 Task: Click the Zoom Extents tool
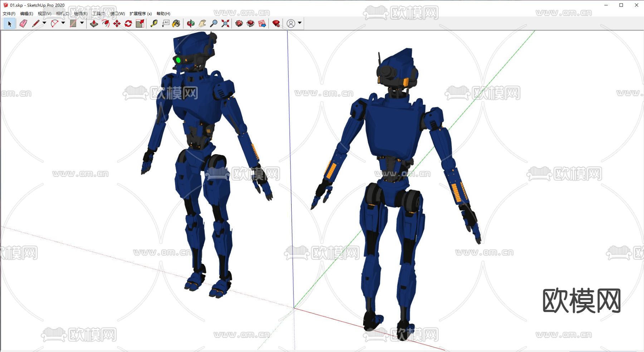click(225, 24)
